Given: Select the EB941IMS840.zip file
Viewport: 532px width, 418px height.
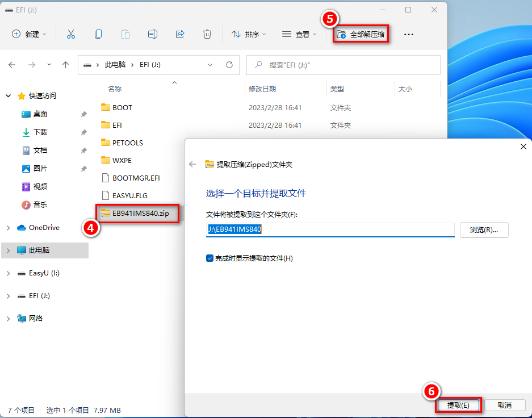Looking at the screenshot, I should point(140,213).
